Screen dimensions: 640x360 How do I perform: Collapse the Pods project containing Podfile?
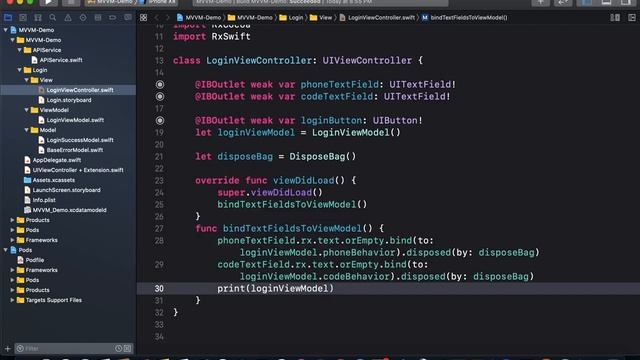pyautogui.click(x=5, y=250)
